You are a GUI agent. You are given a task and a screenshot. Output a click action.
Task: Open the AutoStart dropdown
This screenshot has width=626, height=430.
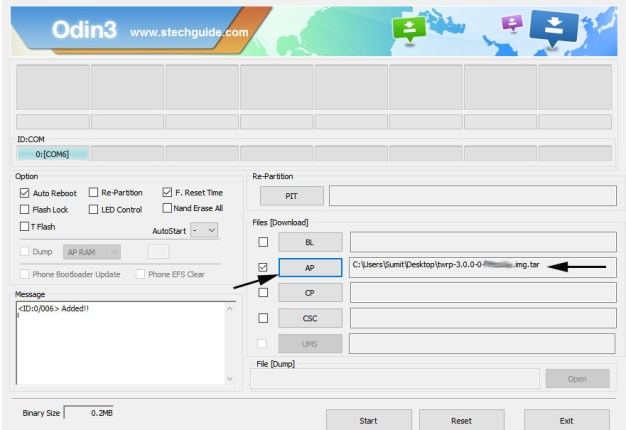(x=204, y=230)
